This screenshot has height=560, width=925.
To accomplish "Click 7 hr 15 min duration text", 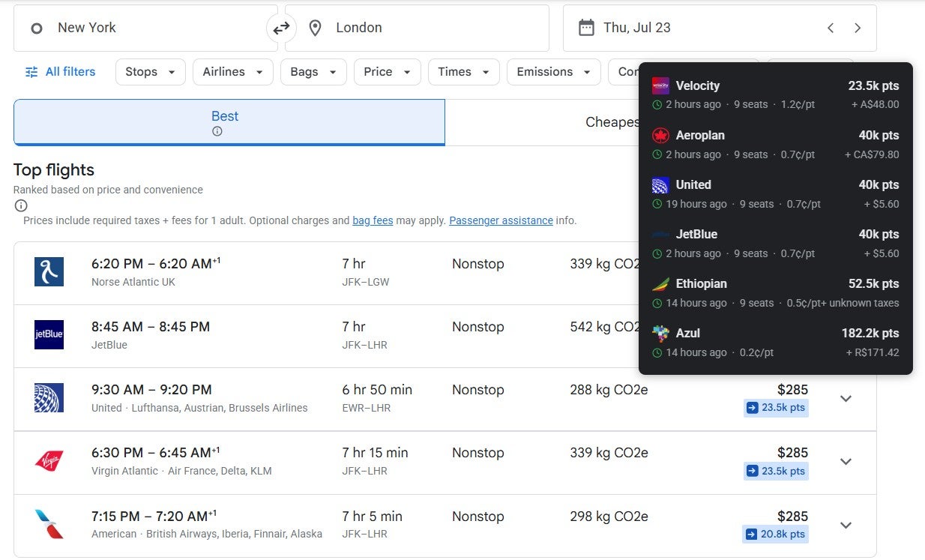I will [x=375, y=453].
